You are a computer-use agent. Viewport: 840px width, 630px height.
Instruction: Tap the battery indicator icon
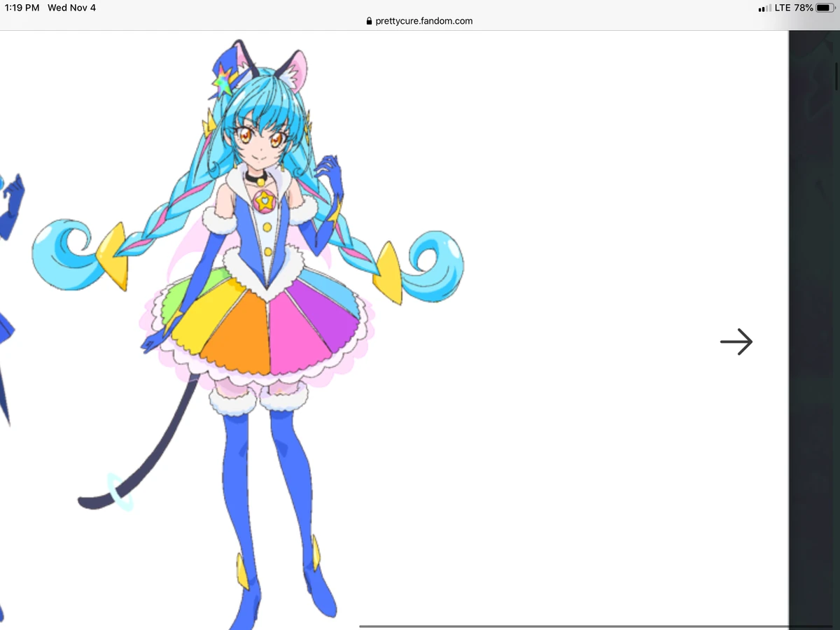[x=824, y=8]
